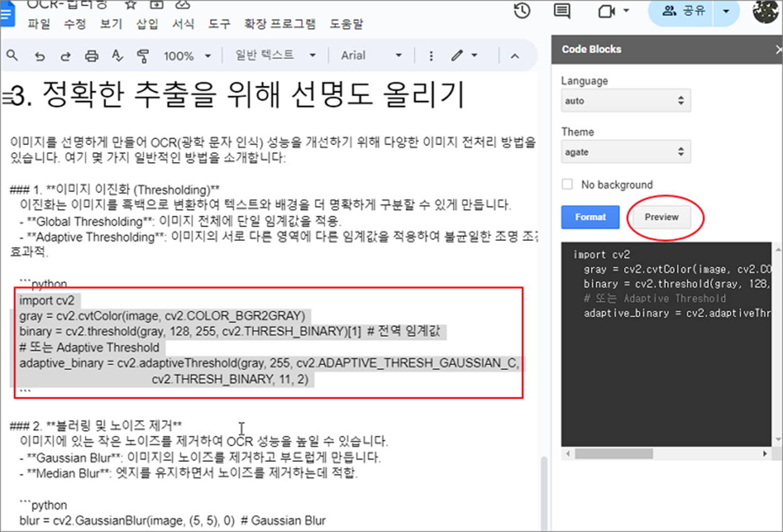Expand the share options arrow
Image resolution: width=783 pixels, height=532 pixels.
(726, 11)
